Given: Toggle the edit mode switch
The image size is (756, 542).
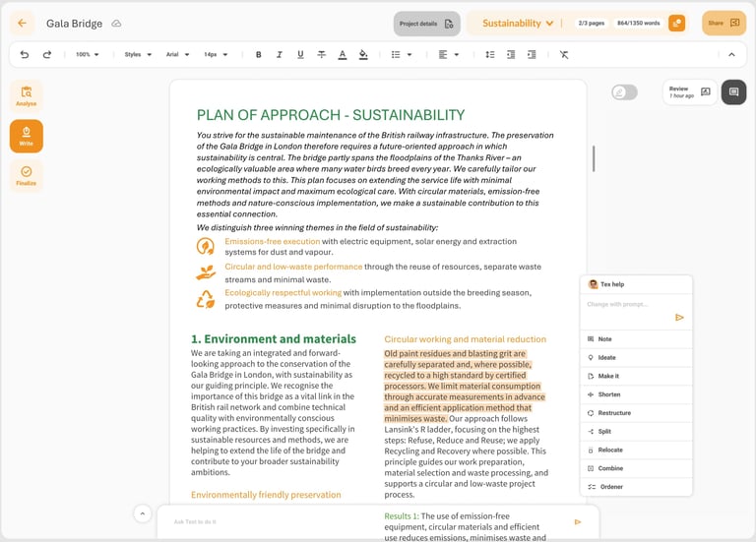Looking at the screenshot, I should (624, 92).
